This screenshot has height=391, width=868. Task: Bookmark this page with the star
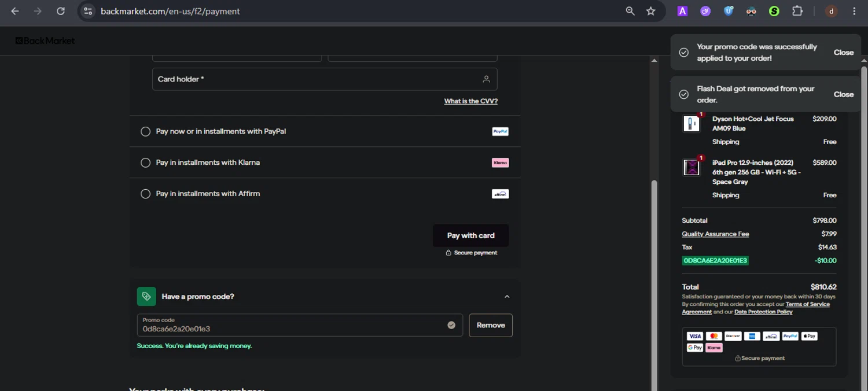[651, 11]
